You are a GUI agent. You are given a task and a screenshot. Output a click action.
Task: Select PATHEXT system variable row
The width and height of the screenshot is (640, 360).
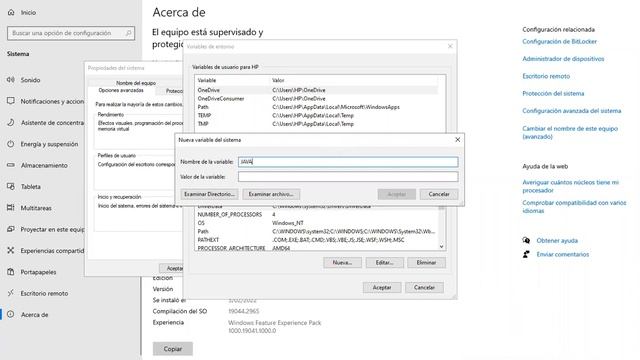[x=317, y=240]
